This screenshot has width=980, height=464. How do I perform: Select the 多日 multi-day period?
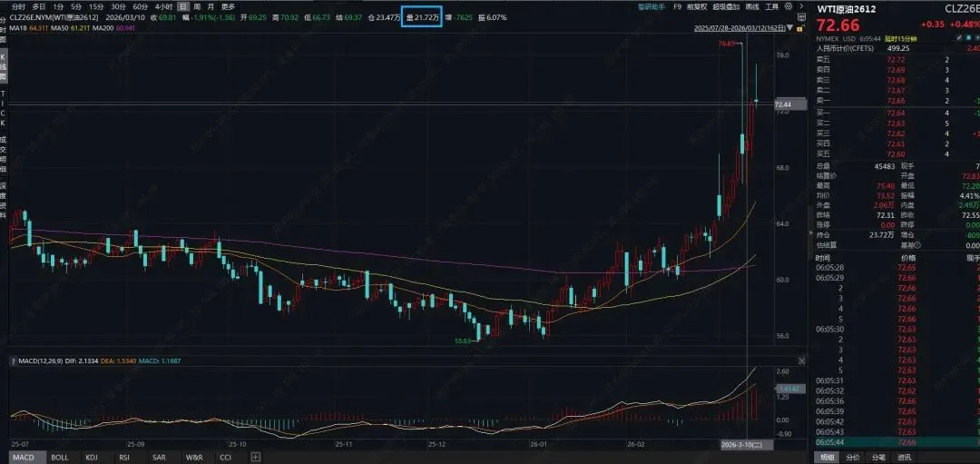point(39,6)
